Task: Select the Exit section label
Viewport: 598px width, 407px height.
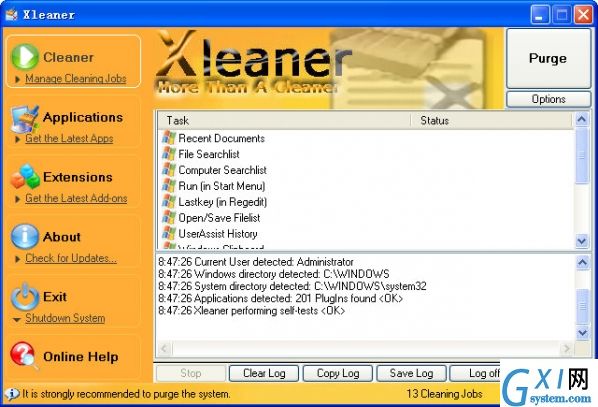Action: click(x=55, y=297)
